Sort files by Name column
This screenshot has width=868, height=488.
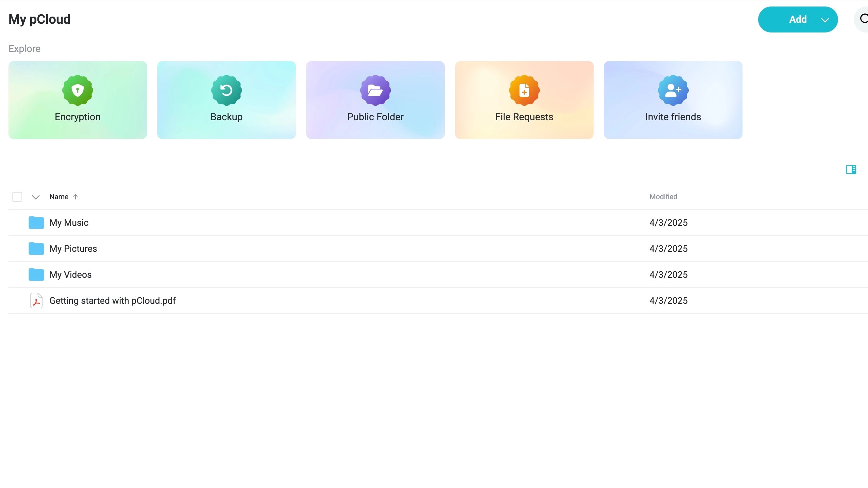click(59, 197)
